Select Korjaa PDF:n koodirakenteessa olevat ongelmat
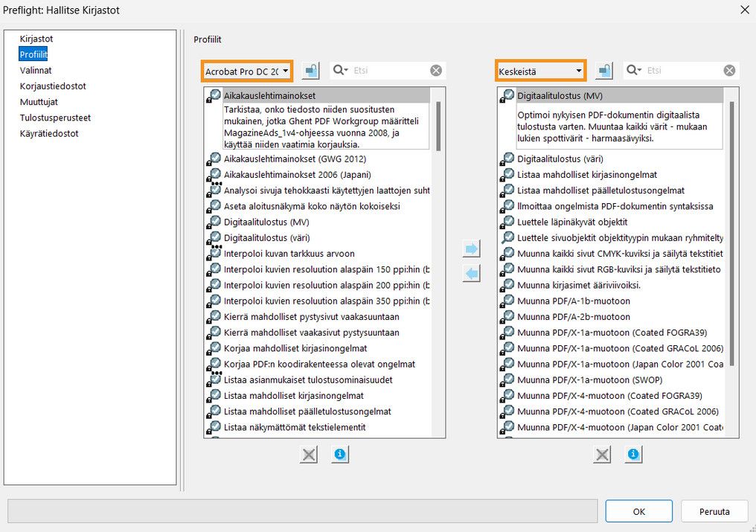The image size is (756, 532). pos(319,364)
